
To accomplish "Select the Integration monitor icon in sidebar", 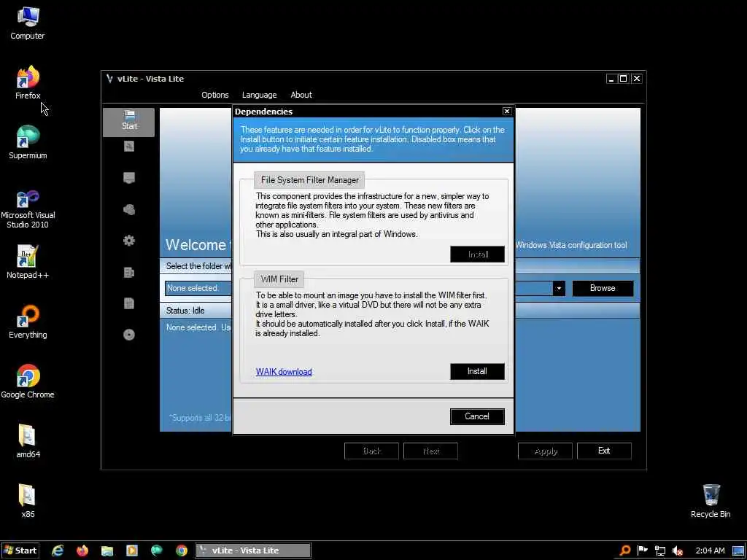I will pyautogui.click(x=129, y=178).
